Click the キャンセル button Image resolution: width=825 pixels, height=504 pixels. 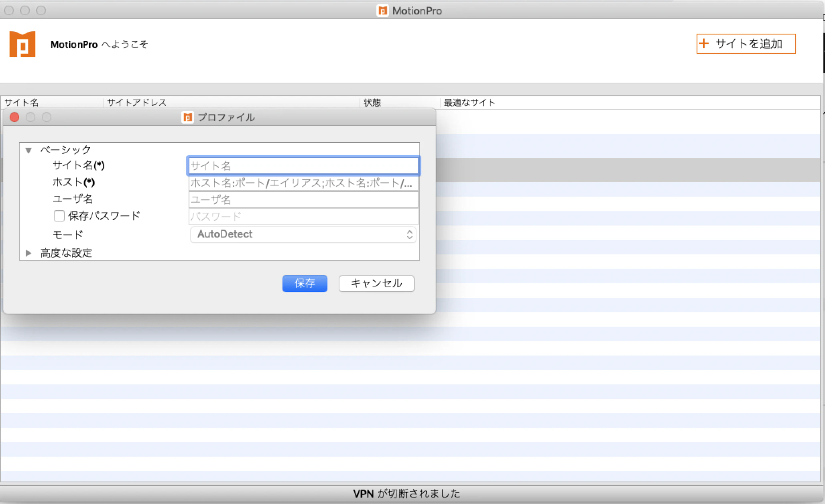click(x=376, y=284)
